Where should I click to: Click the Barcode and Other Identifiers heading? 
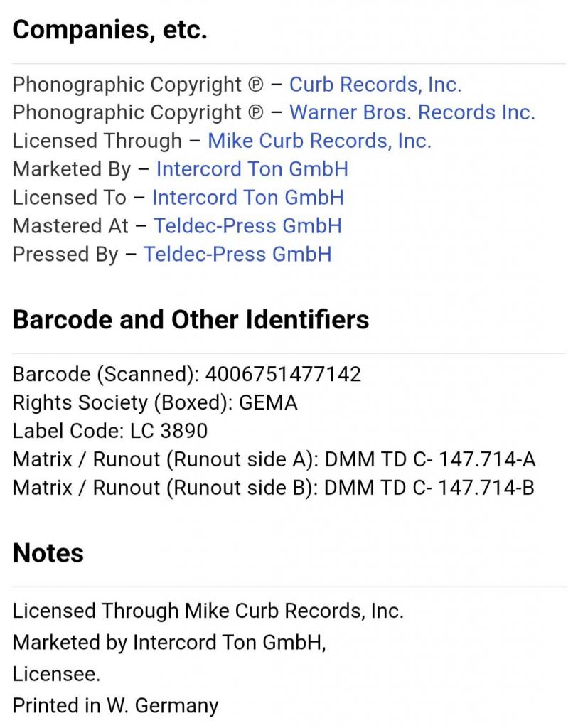(191, 319)
